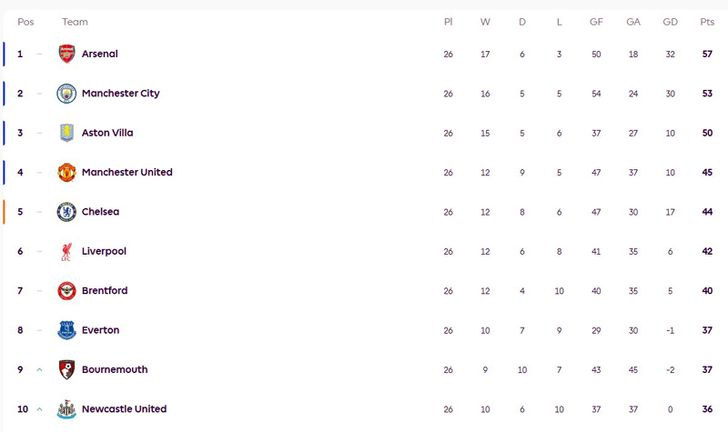Viewport: 728px width, 432px height.
Task: Click the Liverpool club crest
Action: click(66, 251)
